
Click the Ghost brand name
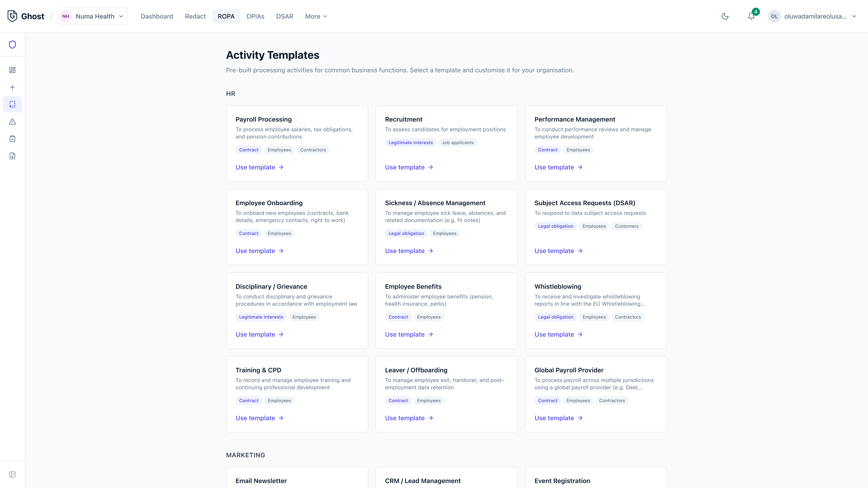(33, 16)
